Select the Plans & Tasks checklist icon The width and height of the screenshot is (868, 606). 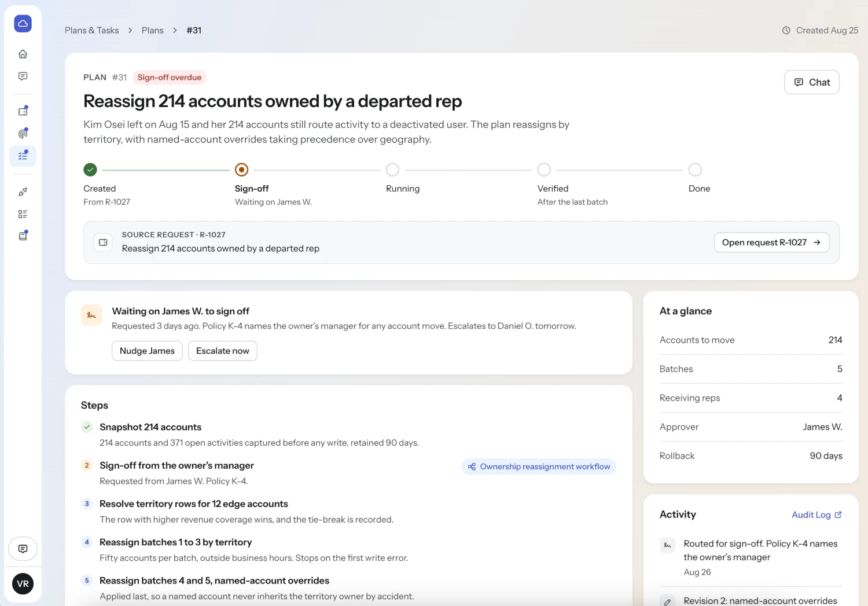[x=23, y=156]
